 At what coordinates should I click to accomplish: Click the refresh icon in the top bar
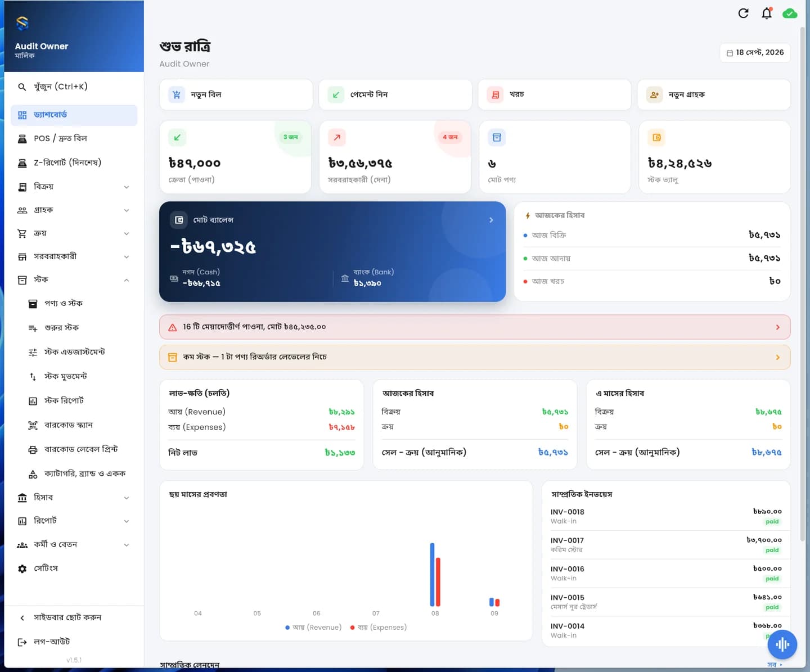pyautogui.click(x=743, y=13)
